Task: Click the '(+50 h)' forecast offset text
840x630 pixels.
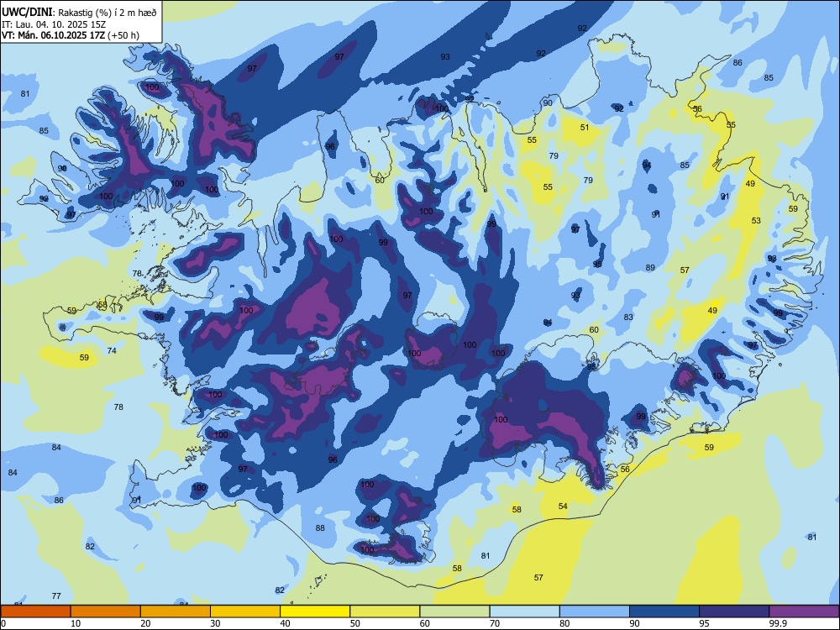Action: click(123, 35)
